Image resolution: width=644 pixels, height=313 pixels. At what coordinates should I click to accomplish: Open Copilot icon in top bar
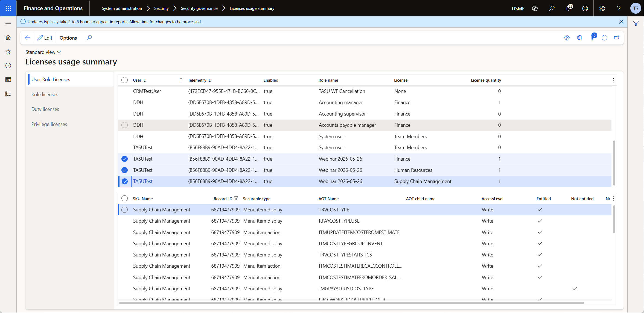click(x=535, y=8)
